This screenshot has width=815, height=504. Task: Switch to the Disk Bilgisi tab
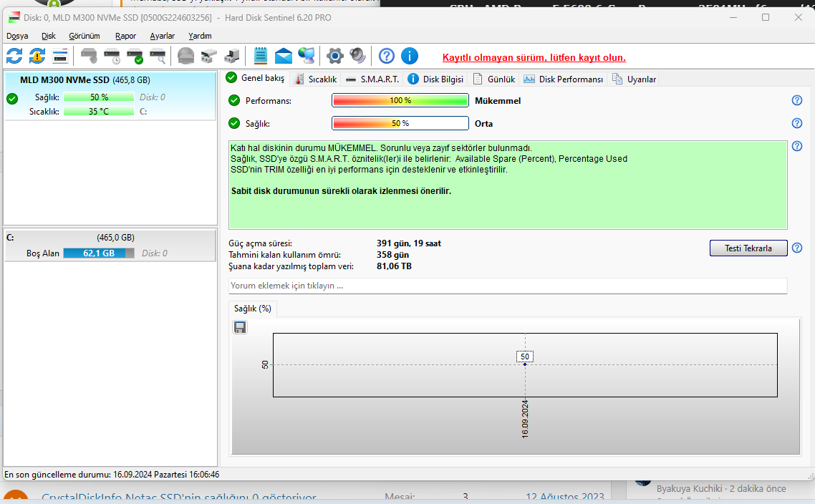[435, 79]
